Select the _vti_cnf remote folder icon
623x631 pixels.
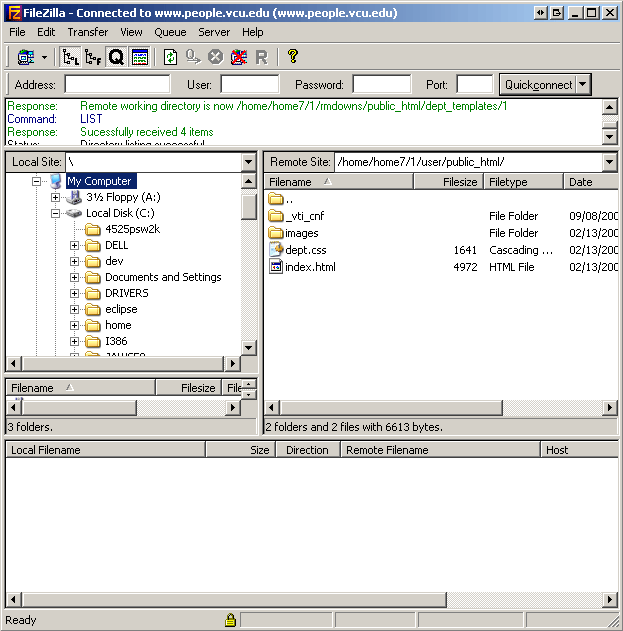(276, 216)
